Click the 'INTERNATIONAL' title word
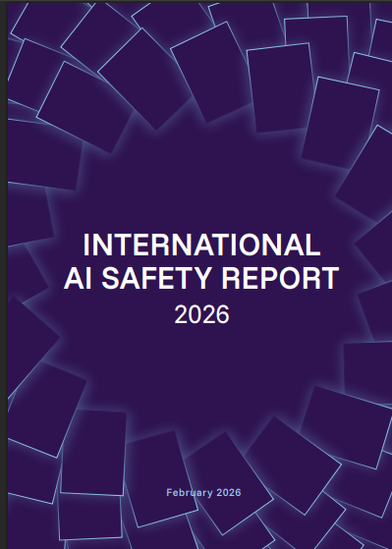 201,245
